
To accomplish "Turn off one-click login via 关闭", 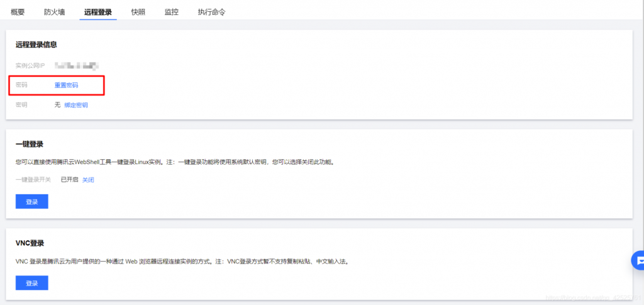I will point(88,180).
